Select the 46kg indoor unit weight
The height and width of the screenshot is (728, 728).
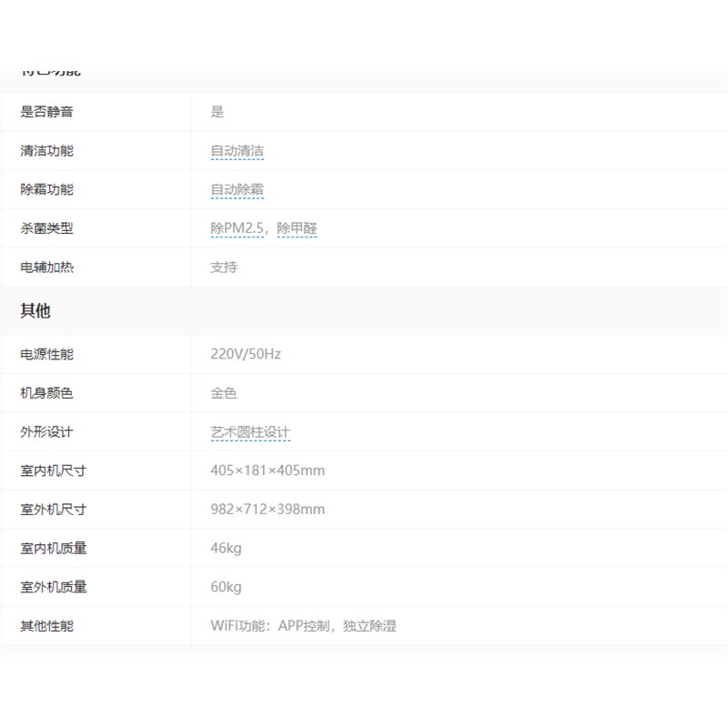(x=226, y=549)
